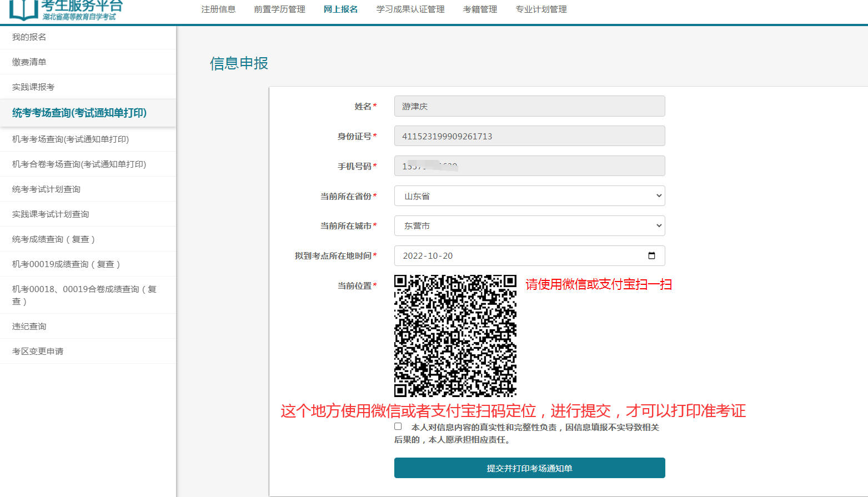This screenshot has width=868, height=497.
Task: Expand the 当前所在省份 province dropdown
Action: tap(529, 196)
